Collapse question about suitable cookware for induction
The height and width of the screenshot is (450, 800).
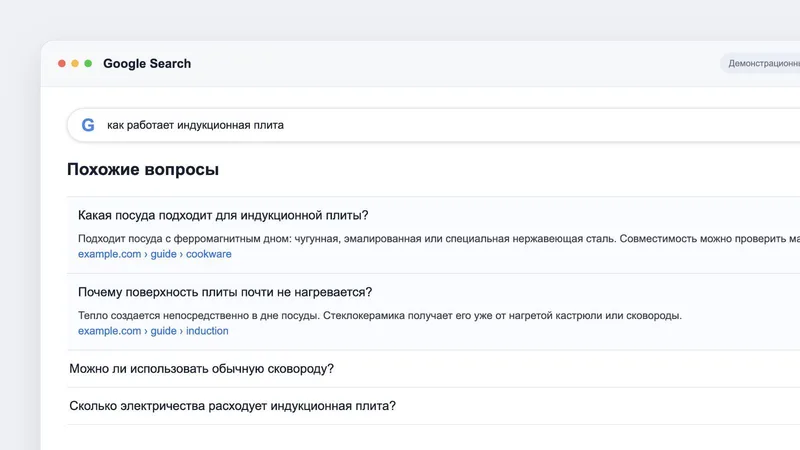[x=223, y=215]
